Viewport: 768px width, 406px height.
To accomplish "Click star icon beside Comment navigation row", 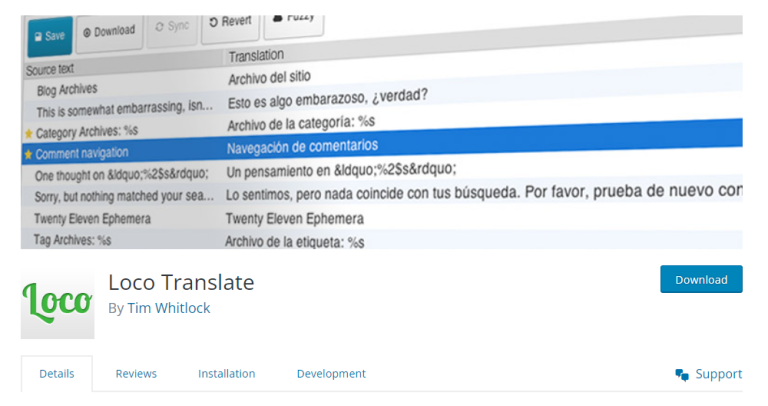I will pyautogui.click(x=28, y=155).
